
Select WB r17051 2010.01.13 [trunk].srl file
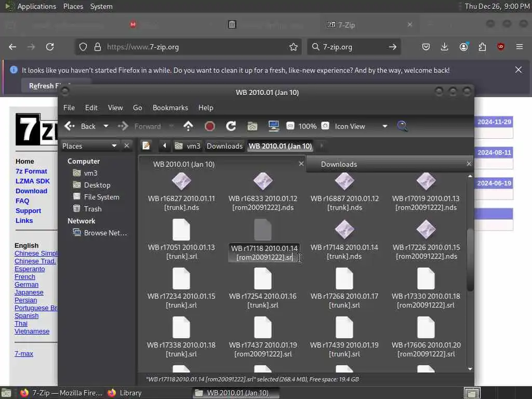pyautogui.click(x=181, y=240)
